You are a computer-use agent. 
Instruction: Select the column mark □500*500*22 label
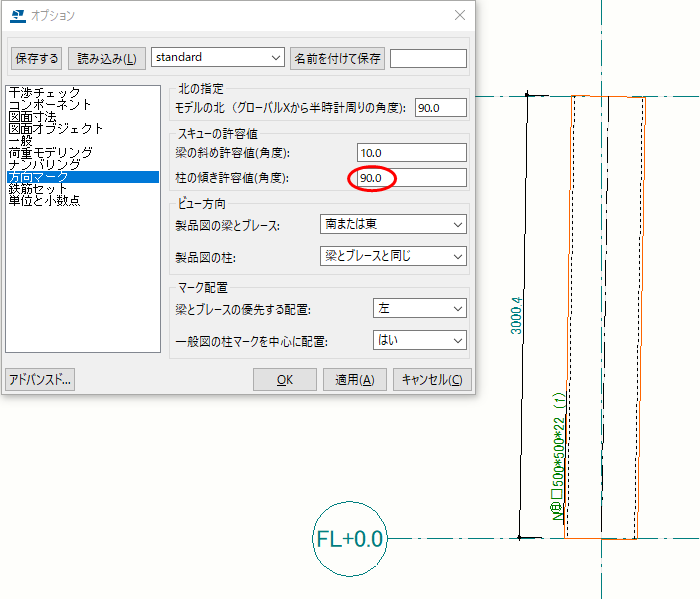coord(558,457)
